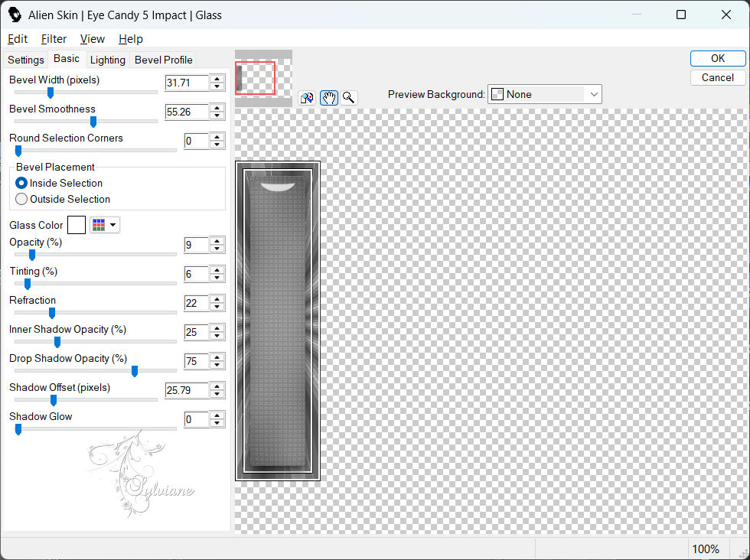Increase Bevel Smoothness with up stepper arrow
Image resolution: width=750 pixels, height=560 pixels.
[217, 108]
